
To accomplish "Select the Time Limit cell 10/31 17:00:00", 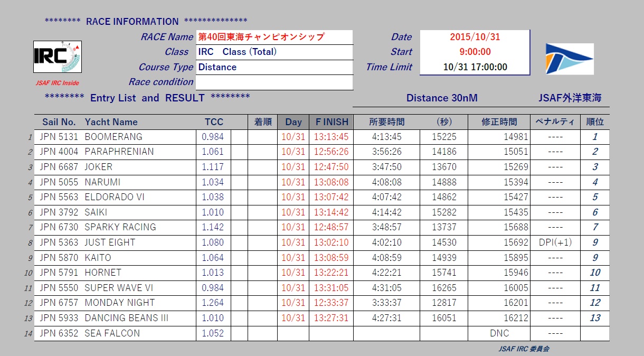I will [x=475, y=67].
